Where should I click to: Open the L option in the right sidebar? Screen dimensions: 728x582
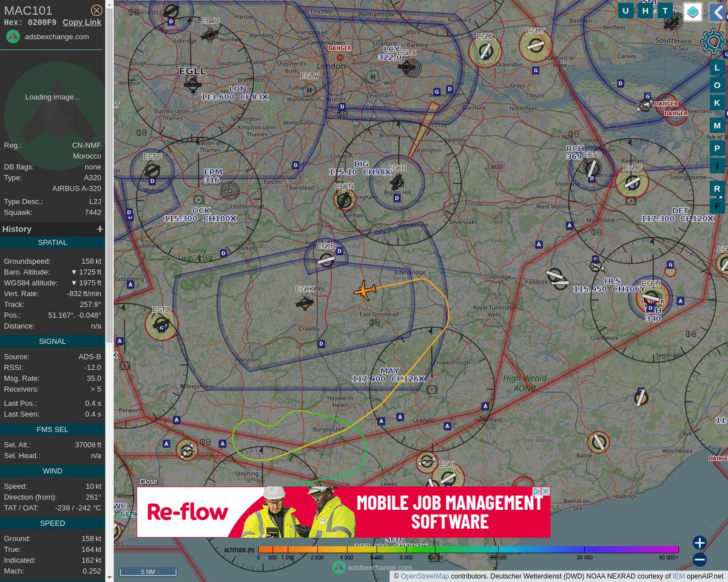[x=716, y=67]
